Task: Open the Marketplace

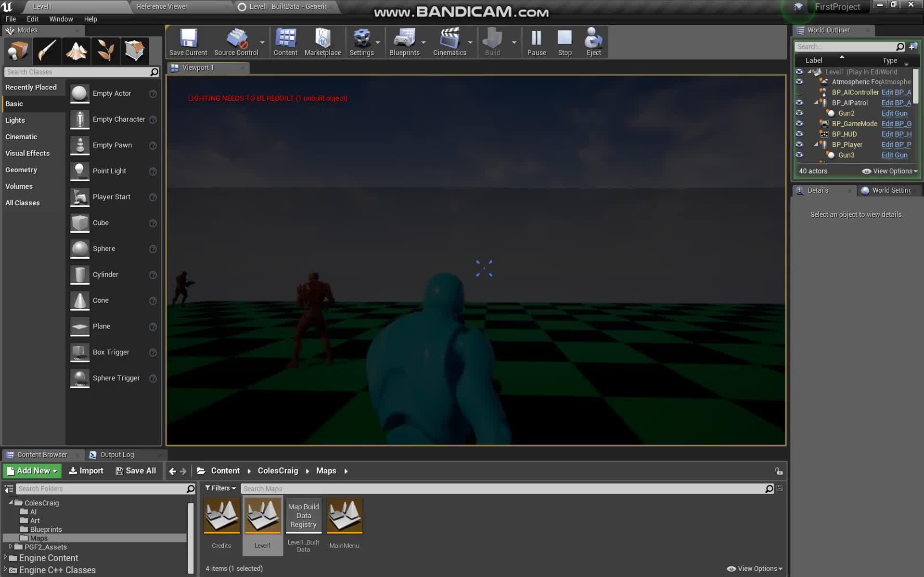Action: (x=322, y=41)
